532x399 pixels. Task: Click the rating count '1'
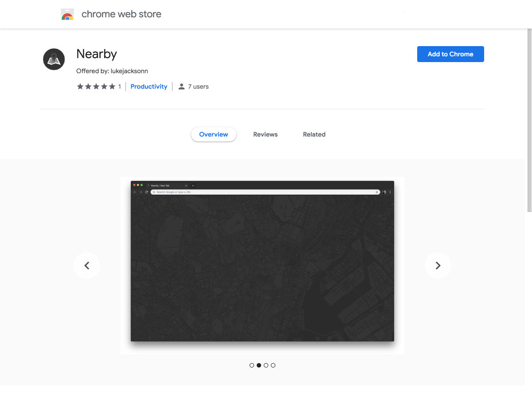[x=120, y=86]
